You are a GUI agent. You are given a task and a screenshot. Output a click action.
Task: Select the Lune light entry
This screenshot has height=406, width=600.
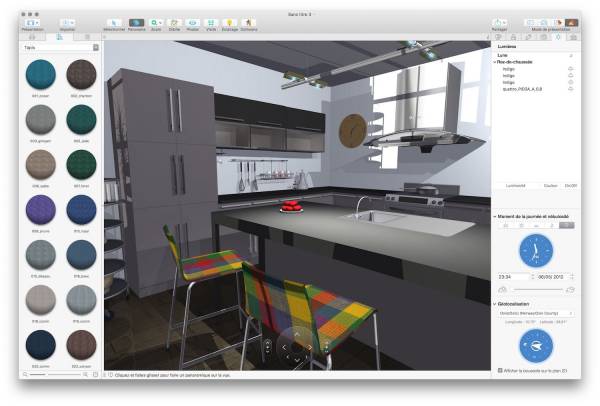pos(505,54)
